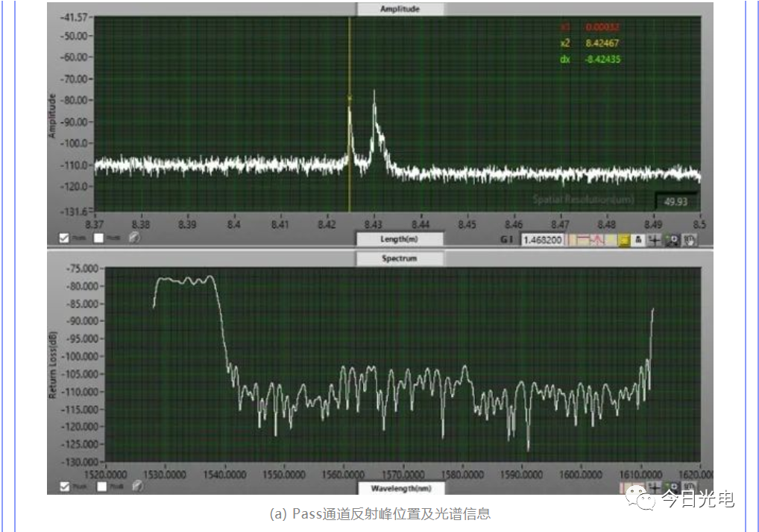759x532 pixels.
Task: Click the x2 cursor value 8.42467
Action: (602, 43)
